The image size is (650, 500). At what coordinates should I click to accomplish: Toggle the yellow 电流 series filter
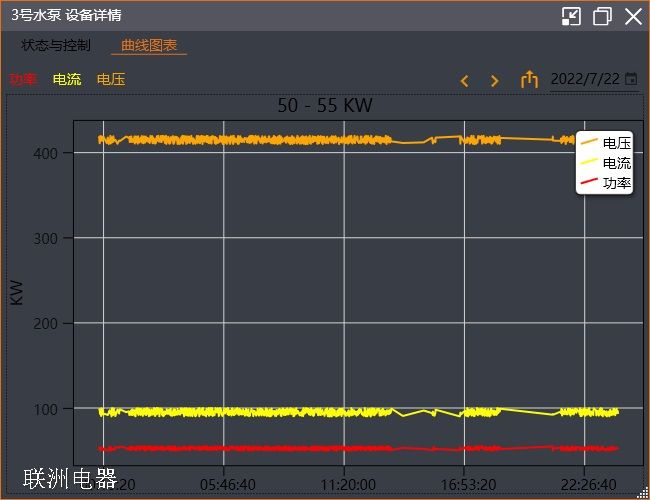coord(67,80)
